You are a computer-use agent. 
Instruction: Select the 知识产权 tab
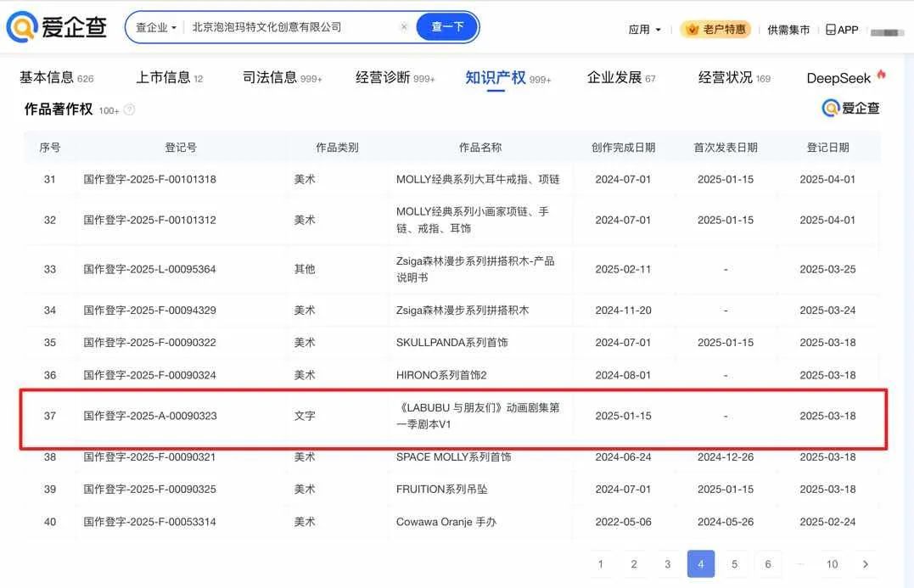[507, 77]
